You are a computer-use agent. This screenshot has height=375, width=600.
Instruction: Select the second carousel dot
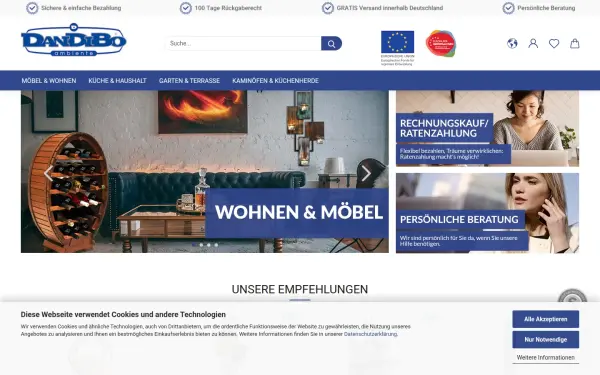click(201, 245)
